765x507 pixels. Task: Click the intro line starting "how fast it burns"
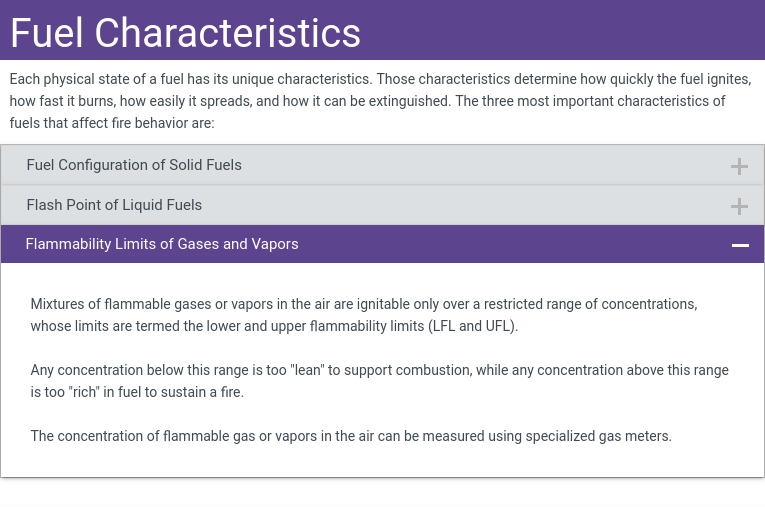tap(367, 101)
